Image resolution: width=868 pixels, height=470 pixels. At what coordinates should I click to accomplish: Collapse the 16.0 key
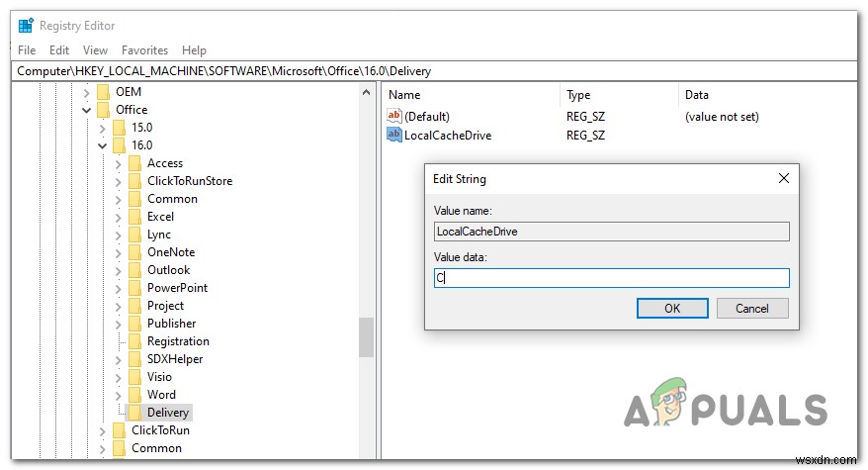point(103,145)
